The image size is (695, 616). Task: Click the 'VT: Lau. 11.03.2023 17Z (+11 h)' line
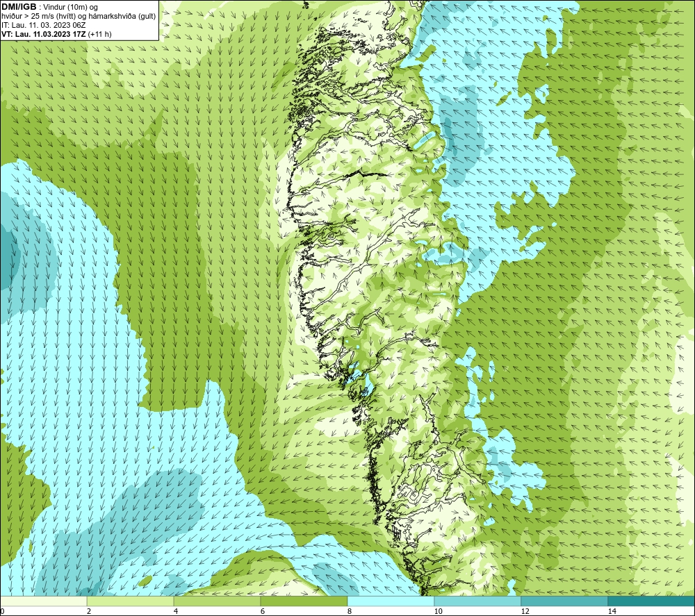click(x=56, y=34)
